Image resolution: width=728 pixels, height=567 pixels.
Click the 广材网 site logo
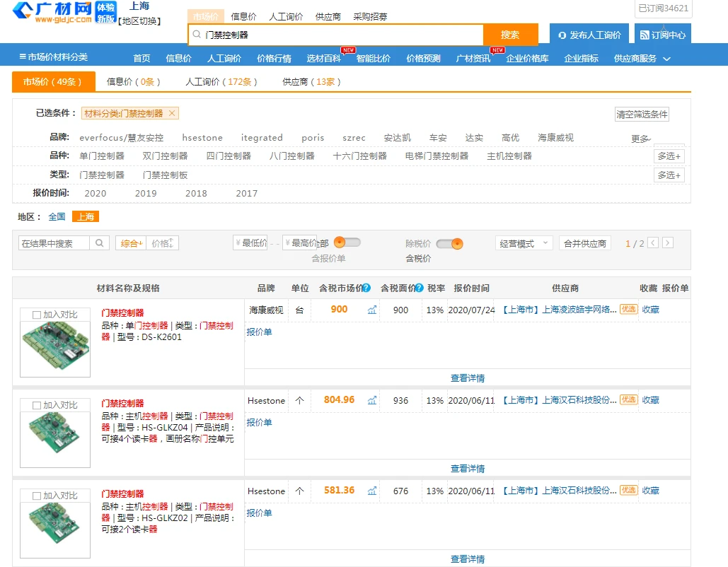coord(52,13)
